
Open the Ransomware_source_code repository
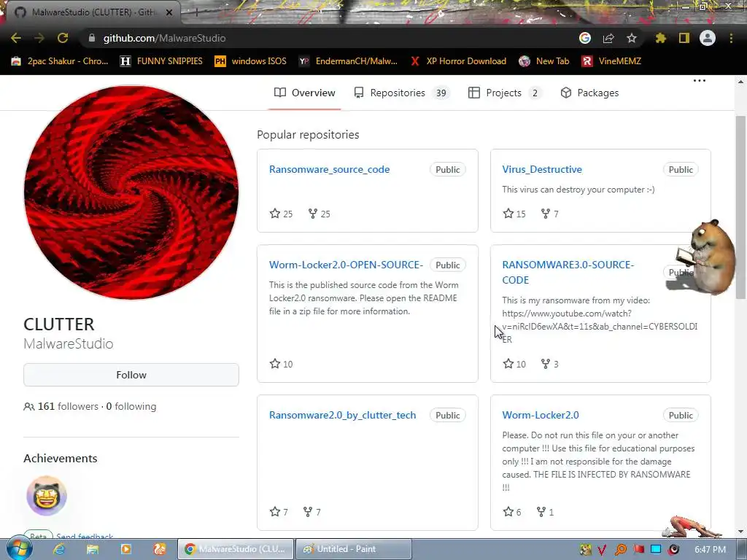(329, 169)
